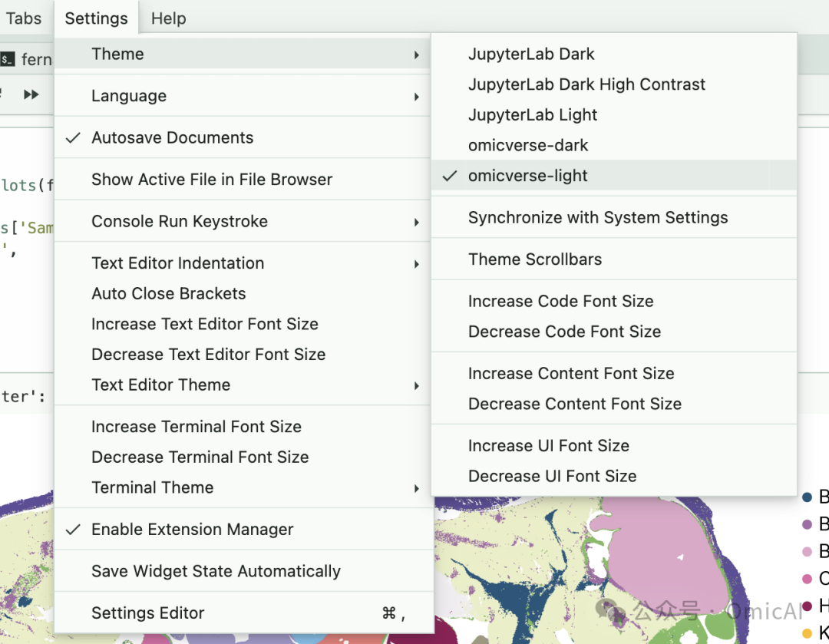
Task: Click the dark maroon legend color dot
Action: 807,606
